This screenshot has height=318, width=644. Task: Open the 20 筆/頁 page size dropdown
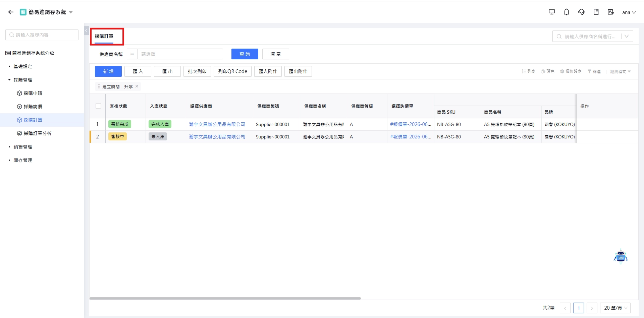coord(615,308)
